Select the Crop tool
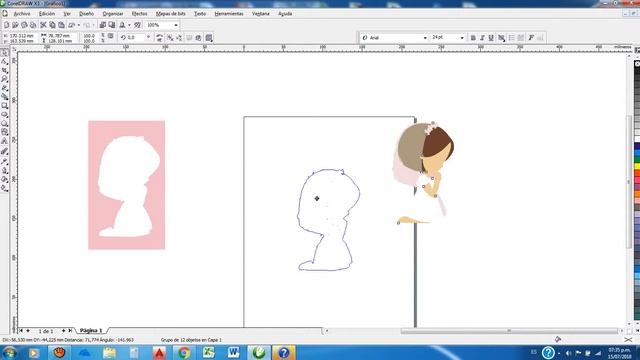640x360 pixels. pos(4,70)
